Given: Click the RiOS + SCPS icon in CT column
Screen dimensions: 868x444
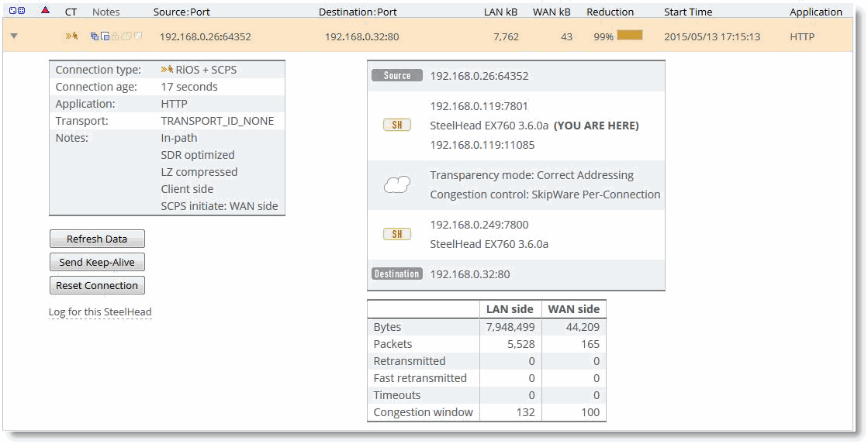Looking at the screenshot, I should 71,36.
